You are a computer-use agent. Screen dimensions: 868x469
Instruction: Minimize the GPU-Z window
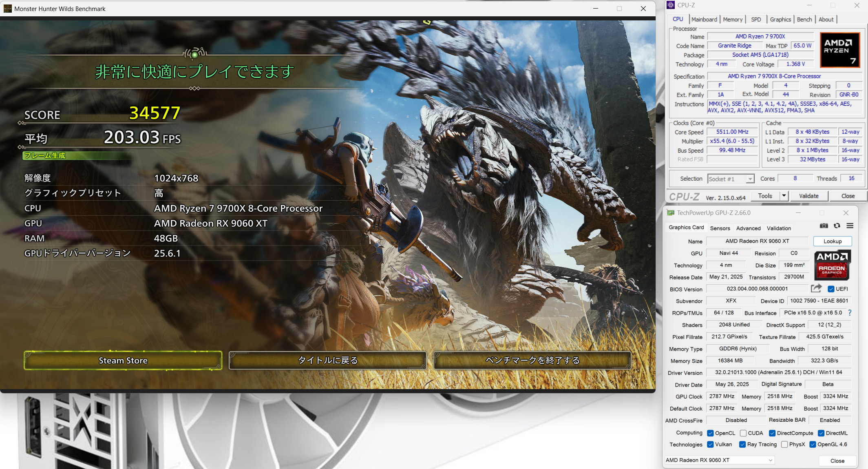coord(798,212)
